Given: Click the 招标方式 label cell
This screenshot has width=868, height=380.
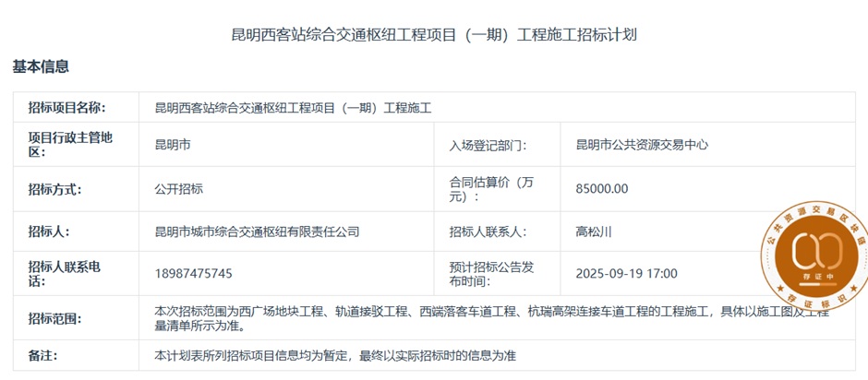Looking at the screenshot, I should (x=55, y=189).
